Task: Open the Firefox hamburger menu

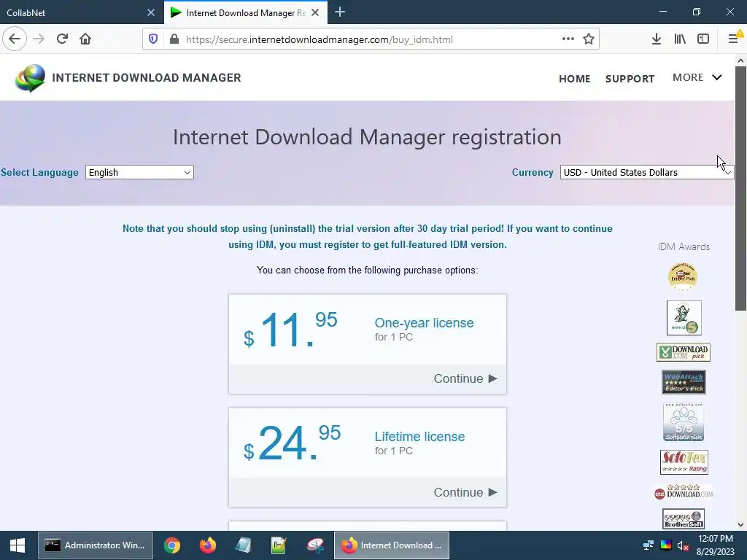Action: pyautogui.click(x=734, y=39)
